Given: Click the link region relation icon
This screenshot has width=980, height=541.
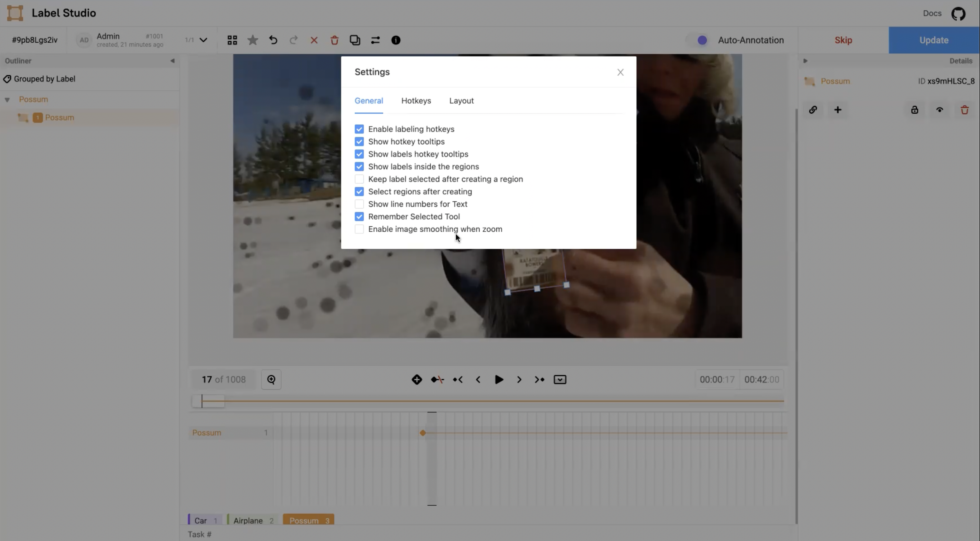Looking at the screenshot, I should click(813, 110).
